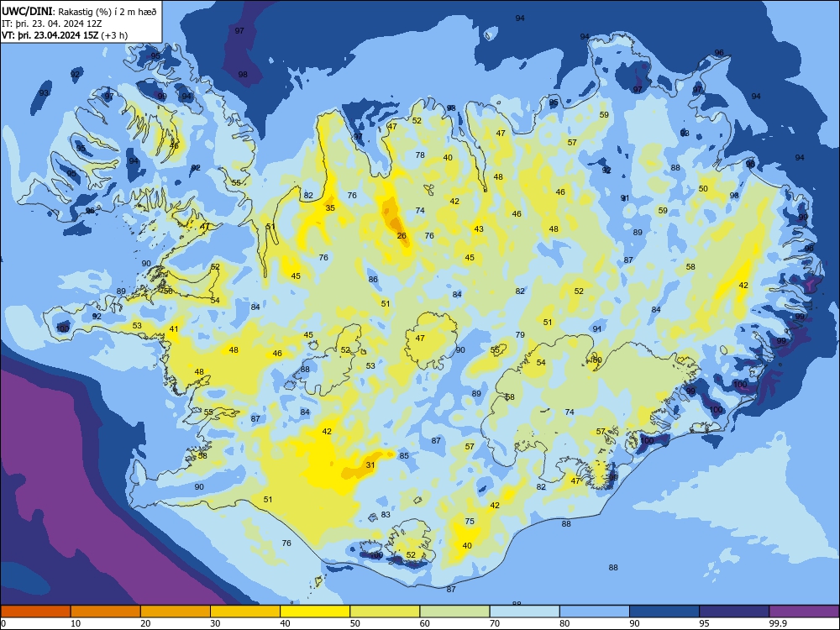Select the blue 90–95 legend swatch

[x=664, y=612]
